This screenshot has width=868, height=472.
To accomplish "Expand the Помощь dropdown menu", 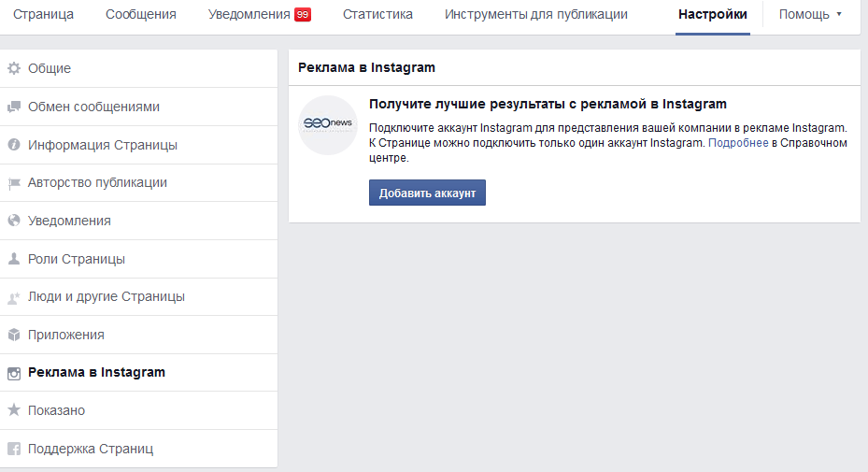I will 810,15.
